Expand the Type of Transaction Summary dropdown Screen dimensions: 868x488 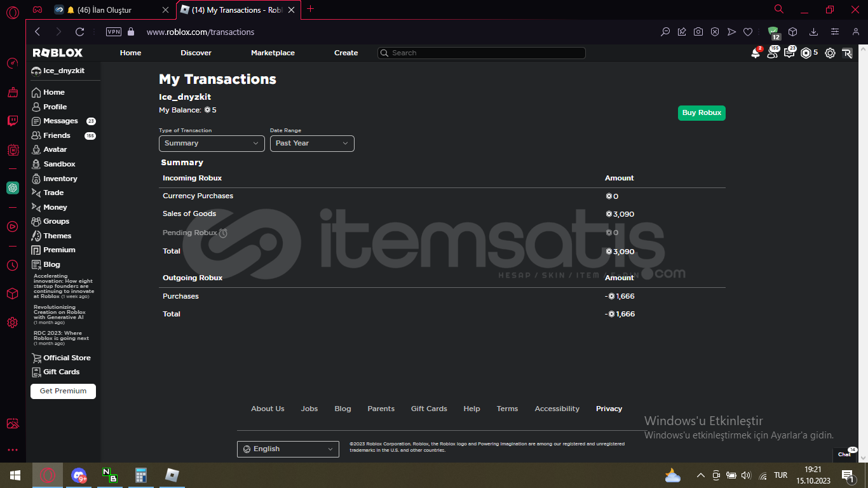point(212,144)
